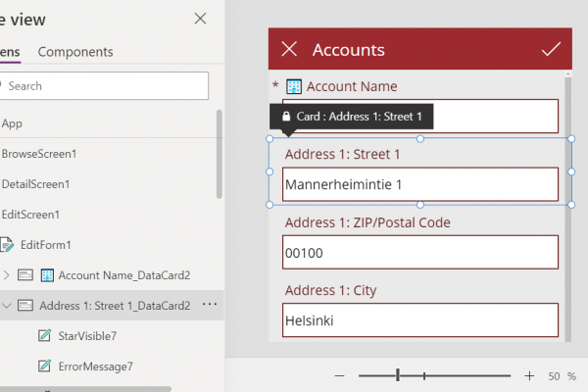Image resolution: width=588 pixels, height=392 pixels.
Task: Click the required asterisk beside Account Name
Action: point(275,85)
